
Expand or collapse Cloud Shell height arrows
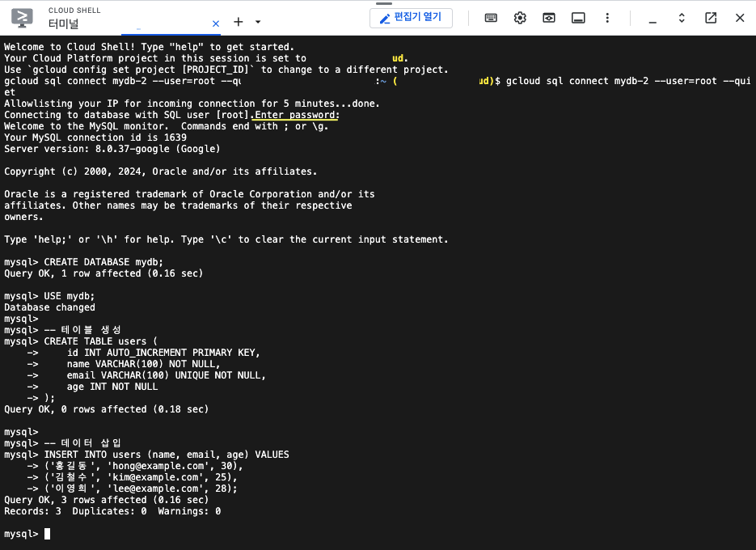pos(682,18)
